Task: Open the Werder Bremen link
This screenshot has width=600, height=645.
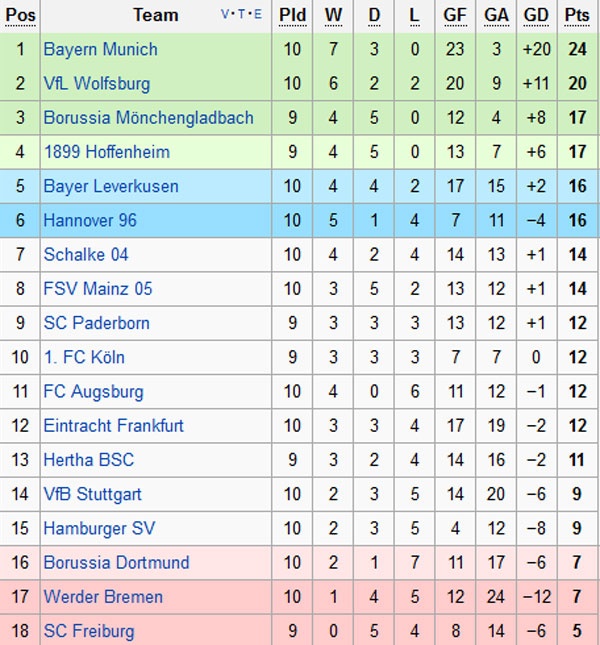Action: point(102,597)
